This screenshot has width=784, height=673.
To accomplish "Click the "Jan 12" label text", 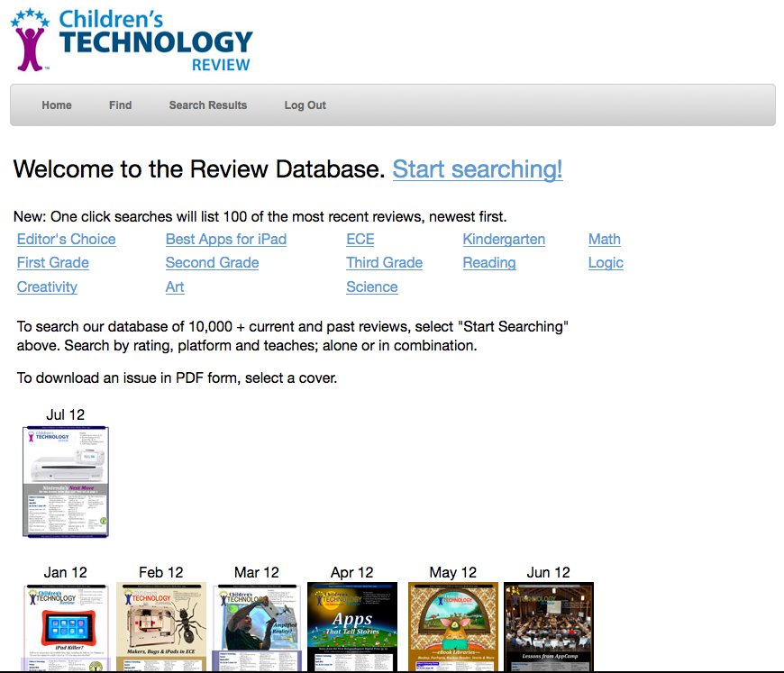I will pyautogui.click(x=66, y=572).
